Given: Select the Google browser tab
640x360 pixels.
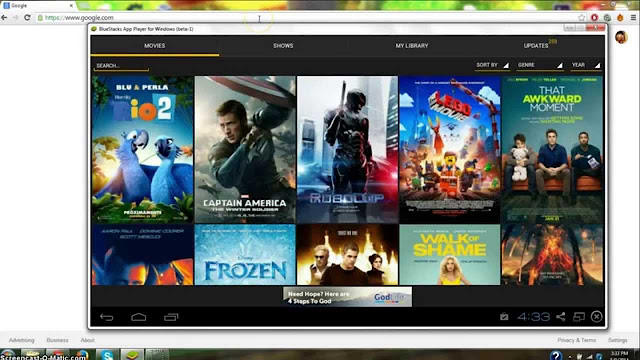Looking at the screenshot, I should click(x=38, y=6).
